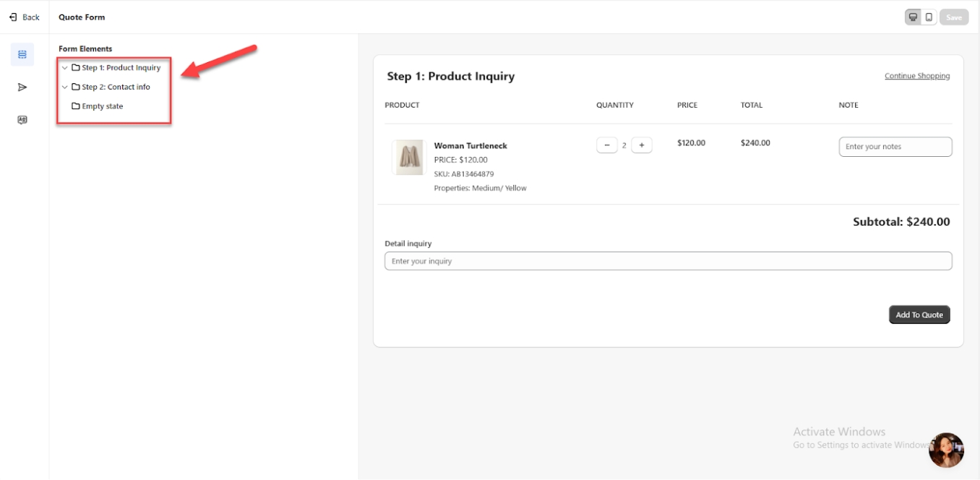Decrease product quantity with minus button

click(607, 145)
